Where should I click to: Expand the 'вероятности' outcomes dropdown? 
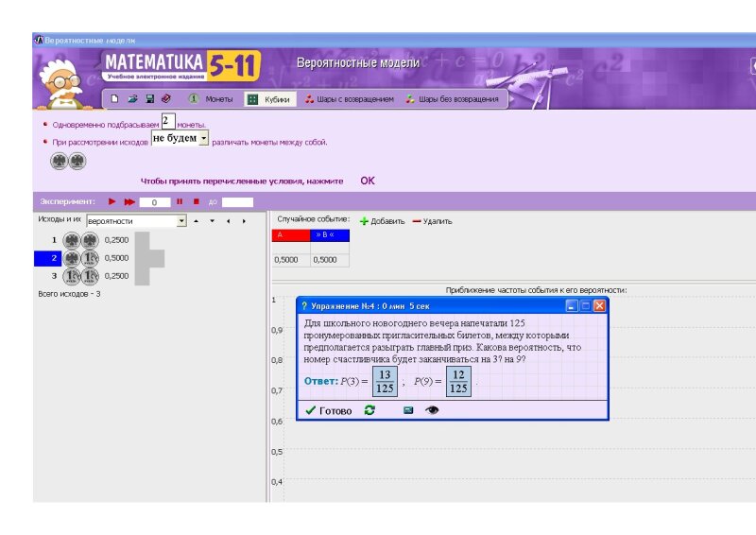click(x=182, y=221)
